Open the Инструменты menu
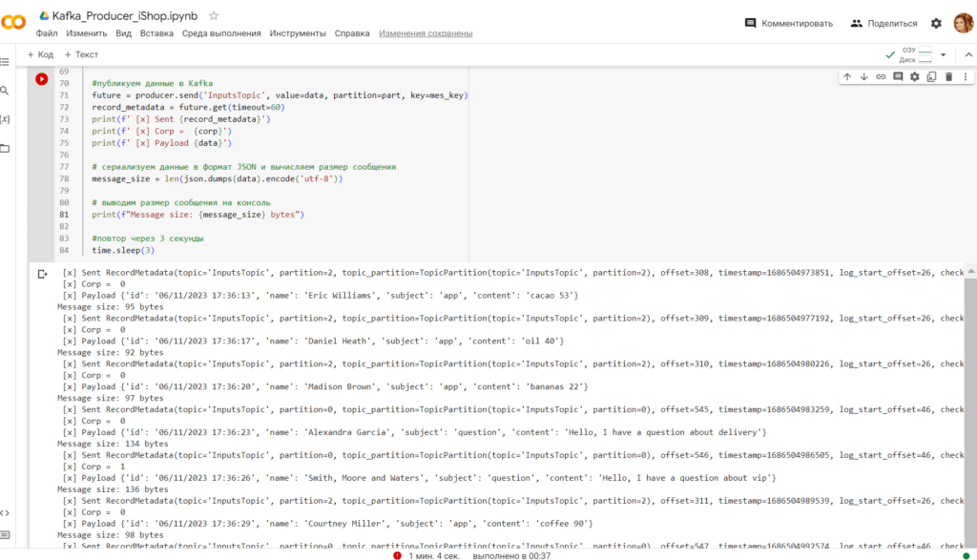Viewport: 977px width, 560px height. 299,31
